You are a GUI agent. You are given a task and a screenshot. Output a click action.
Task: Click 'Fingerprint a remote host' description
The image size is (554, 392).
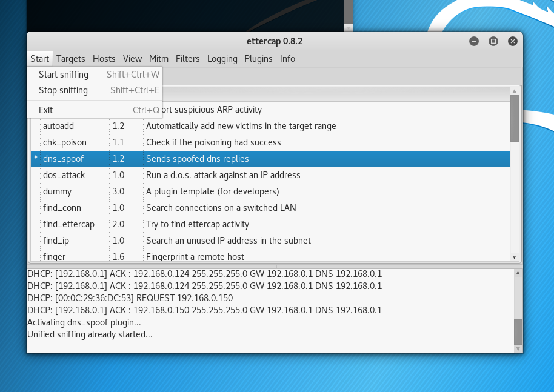pyautogui.click(x=195, y=257)
